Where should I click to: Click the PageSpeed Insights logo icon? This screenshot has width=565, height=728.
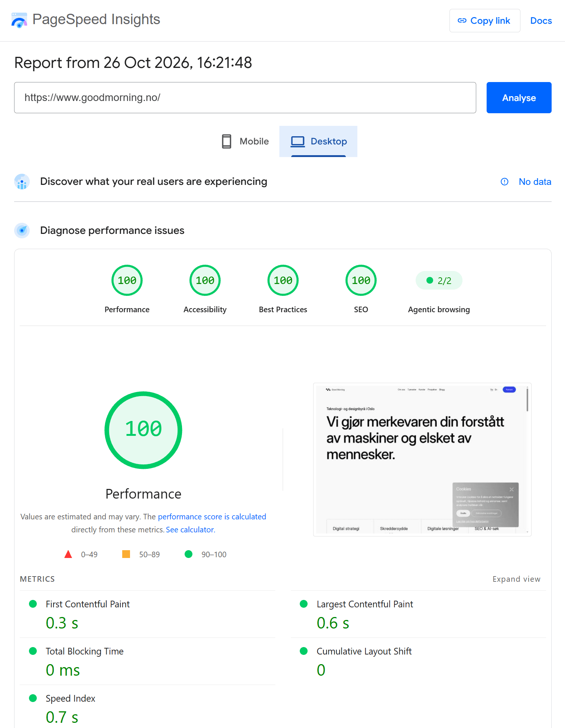19,20
